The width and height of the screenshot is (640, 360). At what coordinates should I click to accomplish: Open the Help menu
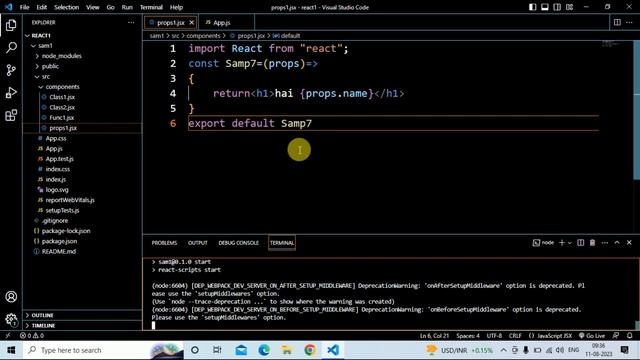pos(176,7)
